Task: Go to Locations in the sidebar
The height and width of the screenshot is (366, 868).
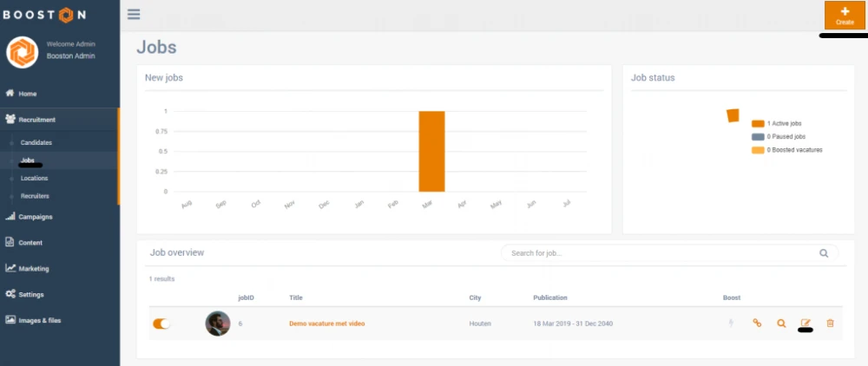Action: point(35,178)
